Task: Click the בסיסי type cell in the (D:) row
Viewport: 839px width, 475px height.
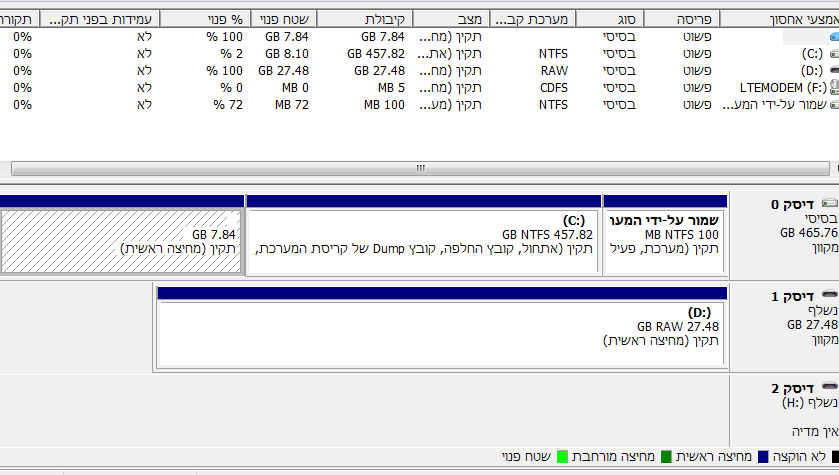Action: tap(619, 71)
